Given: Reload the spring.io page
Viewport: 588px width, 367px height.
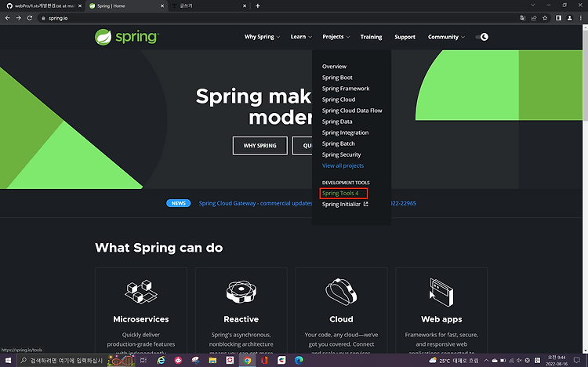Looking at the screenshot, I should pos(30,18).
